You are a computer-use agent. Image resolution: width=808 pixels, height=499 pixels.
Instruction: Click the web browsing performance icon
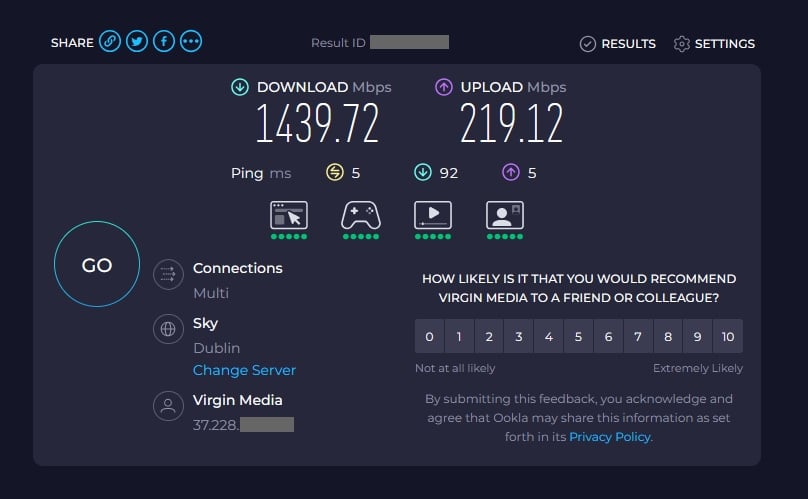click(289, 214)
